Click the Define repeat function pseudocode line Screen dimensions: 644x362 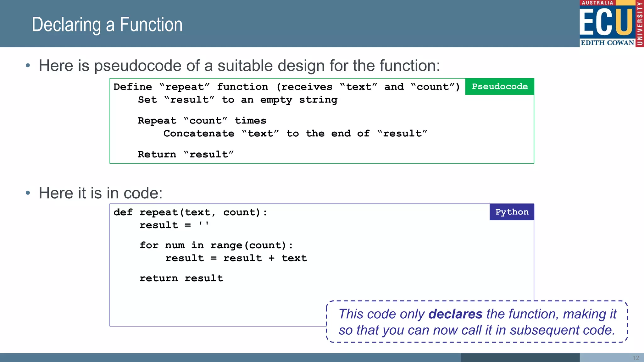click(x=286, y=87)
